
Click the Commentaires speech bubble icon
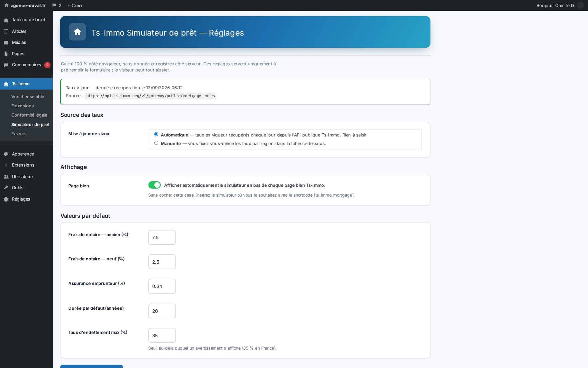6,65
